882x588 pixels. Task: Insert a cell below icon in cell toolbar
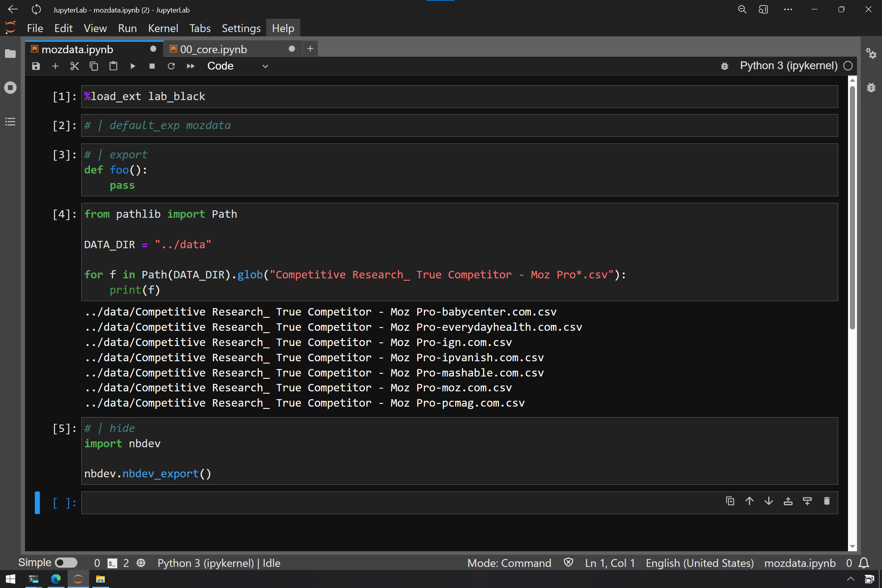[x=807, y=501]
